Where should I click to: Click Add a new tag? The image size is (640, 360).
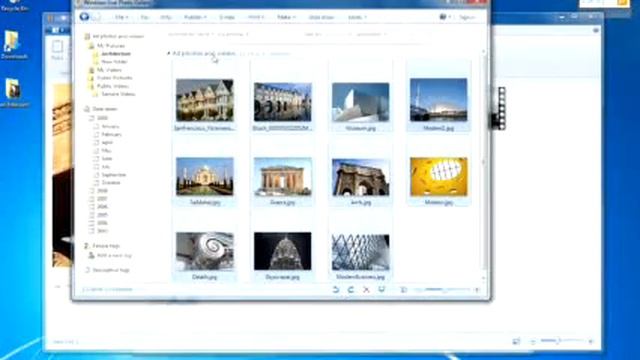110,256
